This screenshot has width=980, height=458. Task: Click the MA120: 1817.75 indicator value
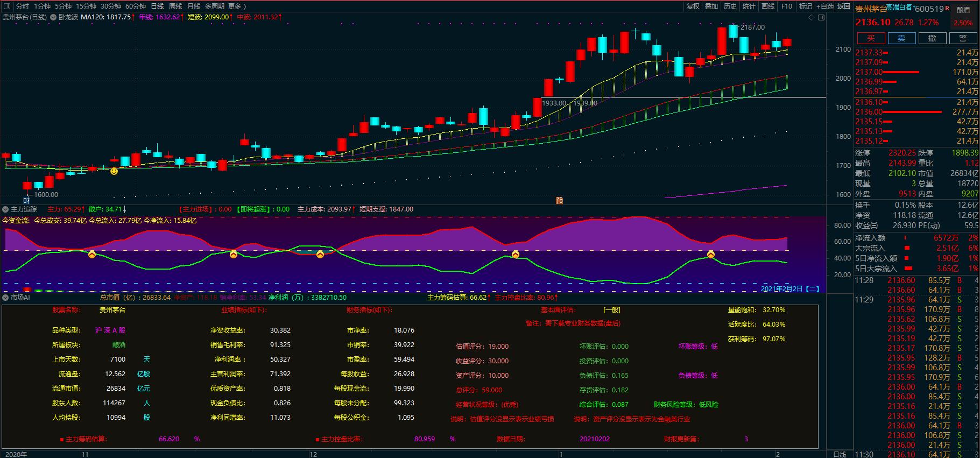click(x=106, y=17)
